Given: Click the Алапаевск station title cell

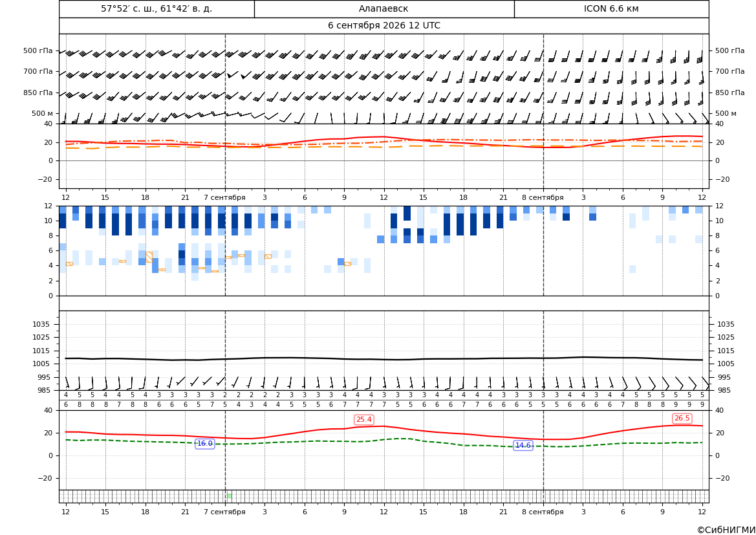Looking at the screenshot, I should (x=383, y=8).
